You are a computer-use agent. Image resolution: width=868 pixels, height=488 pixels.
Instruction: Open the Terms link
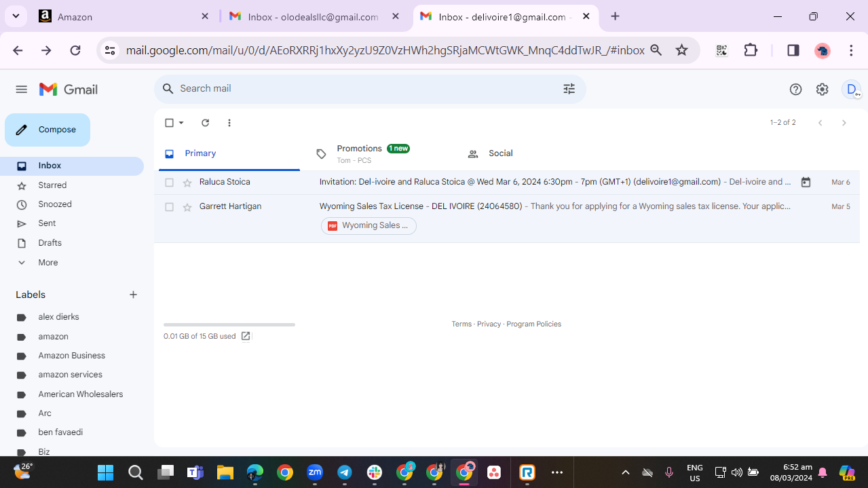(461, 324)
